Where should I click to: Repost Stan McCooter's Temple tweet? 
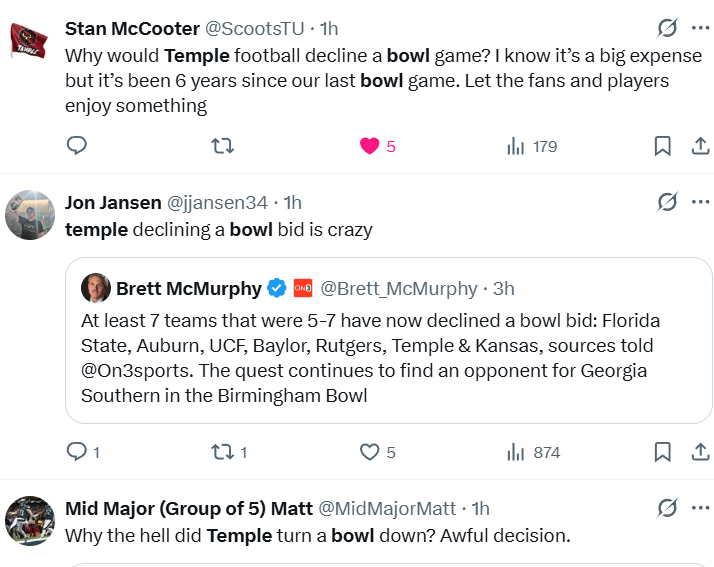[x=223, y=146]
